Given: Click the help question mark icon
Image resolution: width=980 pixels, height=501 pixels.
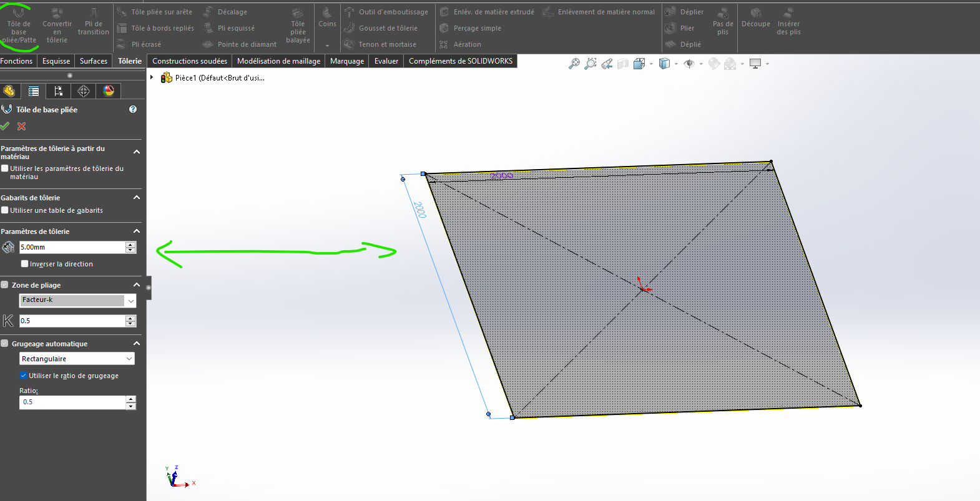Looking at the screenshot, I should [x=133, y=109].
